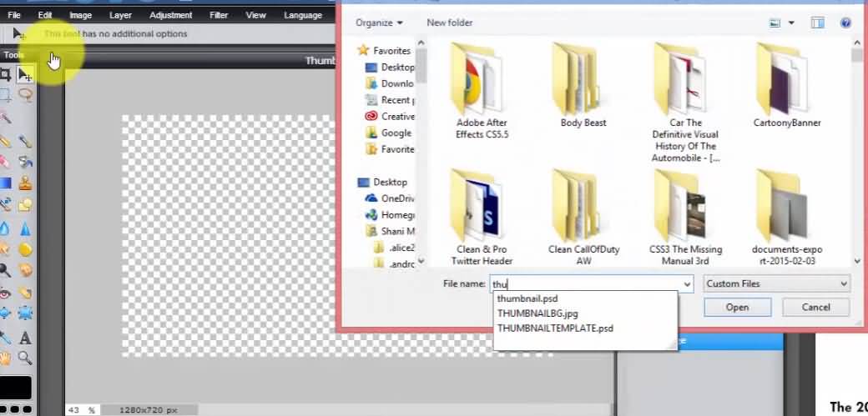Click the Open button

(x=737, y=307)
